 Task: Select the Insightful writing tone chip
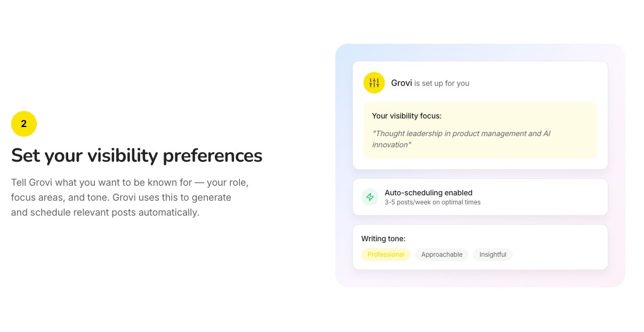coord(493,255)
